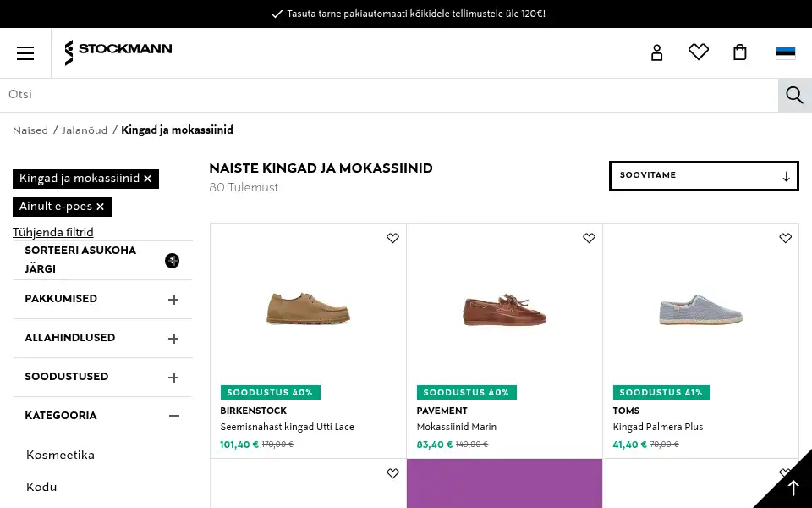Click the purple promo tile

(505, 483)
